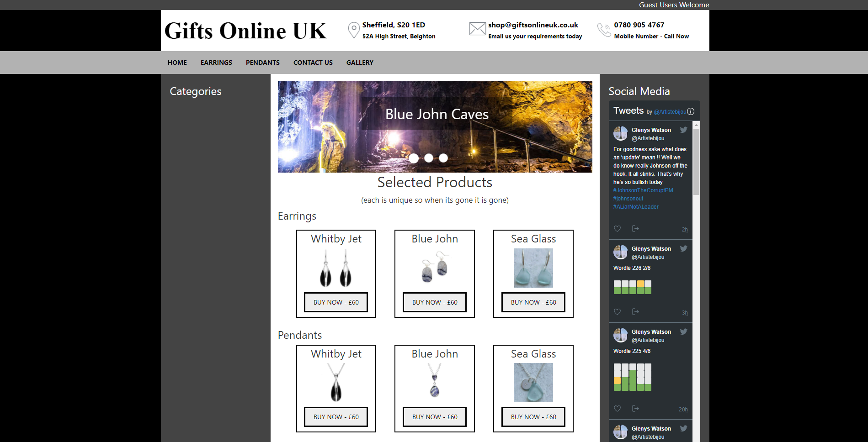Viewport: 868px width, 442px height.
Task: Go to the Gallery page
Action: click(360, 63)
